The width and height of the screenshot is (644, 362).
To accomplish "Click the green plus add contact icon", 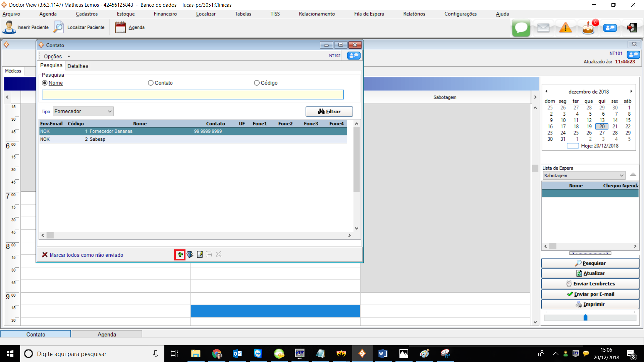I will click(180, 254).
